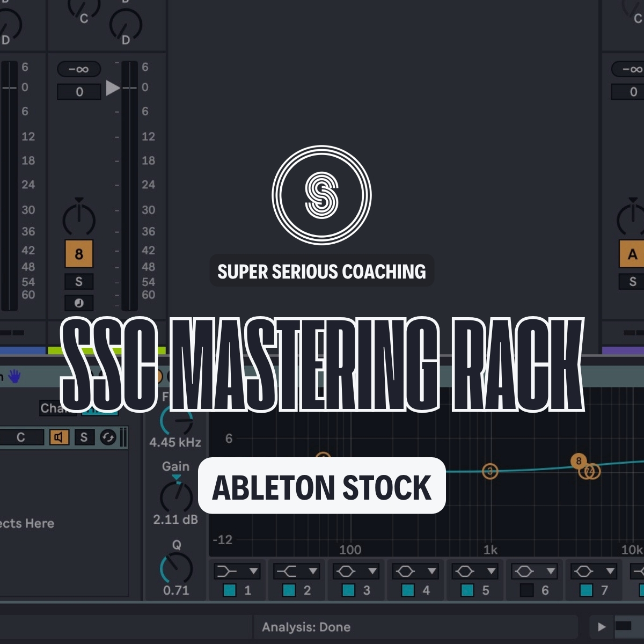
Task: Click track 8 volume field showing 0
Action: click(79, 92)
